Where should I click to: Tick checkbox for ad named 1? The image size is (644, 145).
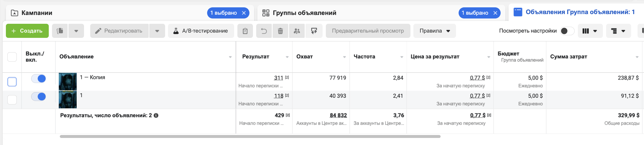(12, 100)
